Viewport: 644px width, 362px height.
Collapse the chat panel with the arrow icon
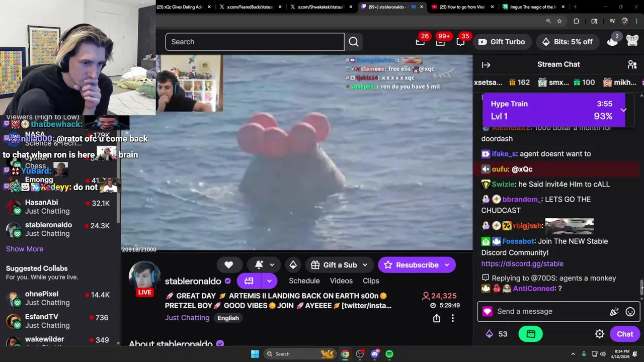(486, 64)
